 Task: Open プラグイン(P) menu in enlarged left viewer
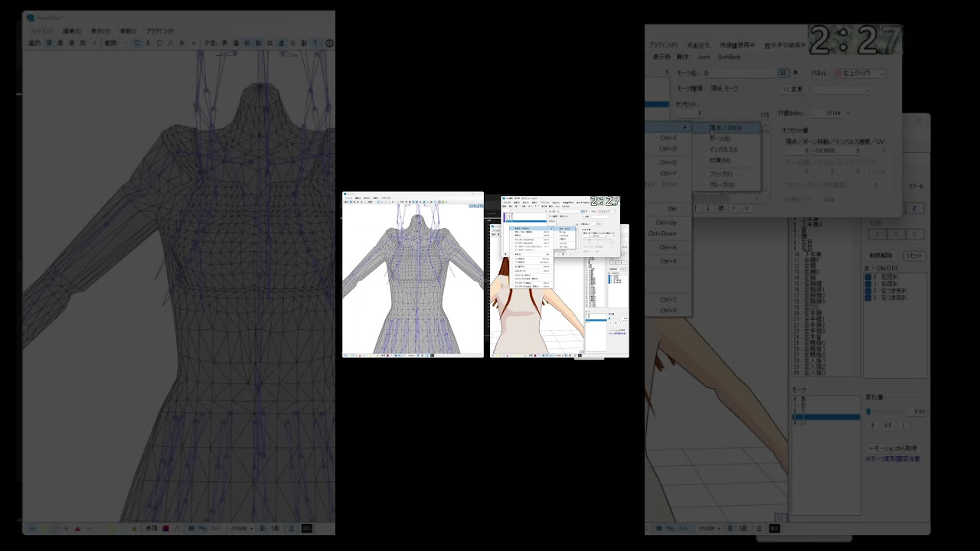pos(160,31)
